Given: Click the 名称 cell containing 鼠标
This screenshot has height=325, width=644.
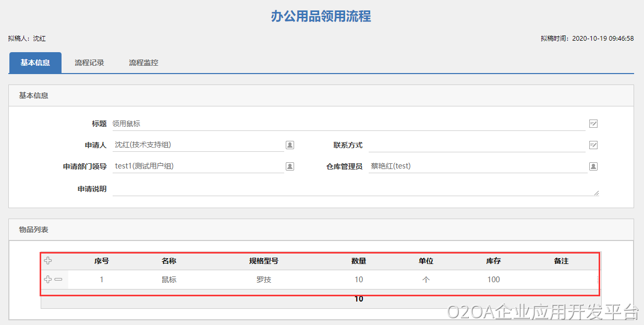Looking at the screenshot, I should (x=169, y=280).
